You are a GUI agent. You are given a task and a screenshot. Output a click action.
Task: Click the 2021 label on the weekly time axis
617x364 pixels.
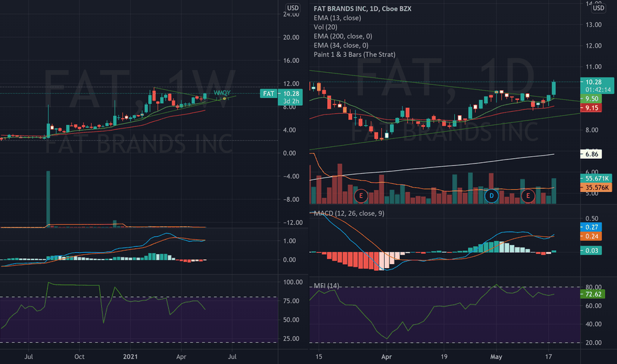[130, 357]
